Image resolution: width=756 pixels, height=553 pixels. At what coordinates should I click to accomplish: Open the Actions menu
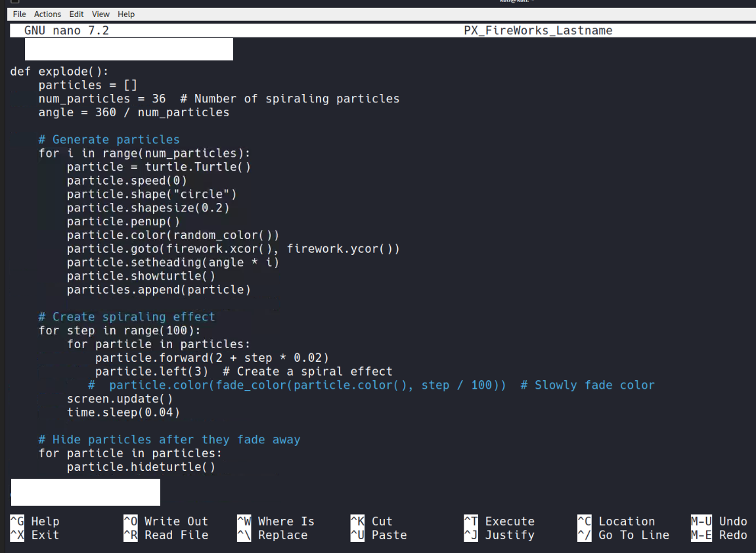[47, 14]
